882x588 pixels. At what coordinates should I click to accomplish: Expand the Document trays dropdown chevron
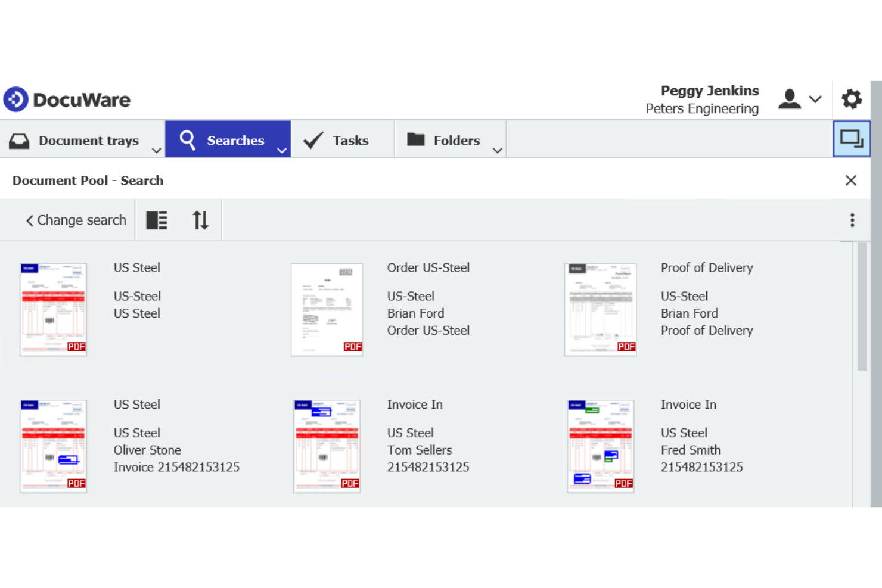click(x=156, y=151)
